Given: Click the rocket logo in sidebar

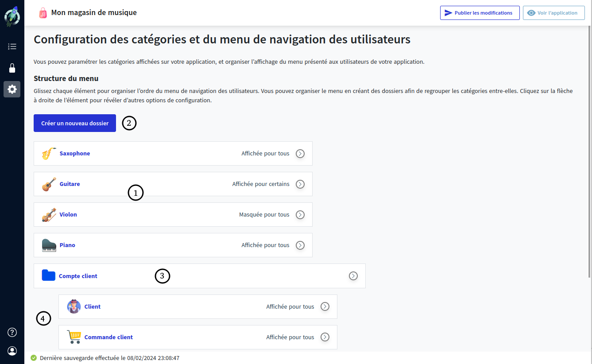Looking at the screenshot, I should (12, 16).
